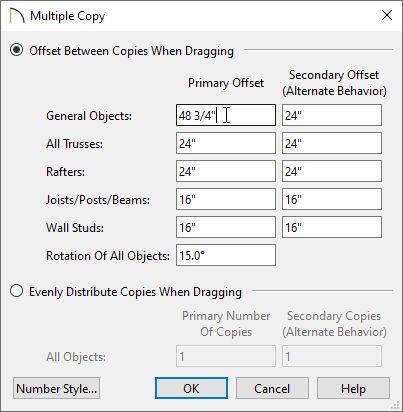Open Help for Multiple Copy
The height and width of the screenshot is (412, 403).
click(353, 388)
